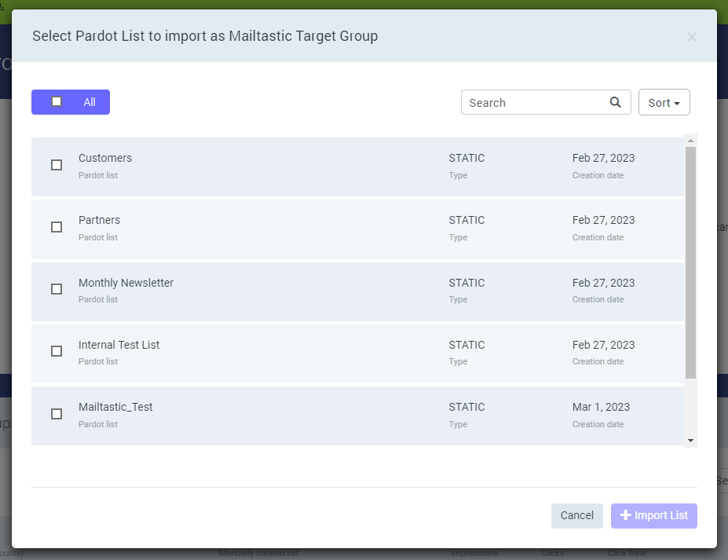This screenshot has width=728, height=560.
Task: Click the Import List button
Action: (653, 515)
